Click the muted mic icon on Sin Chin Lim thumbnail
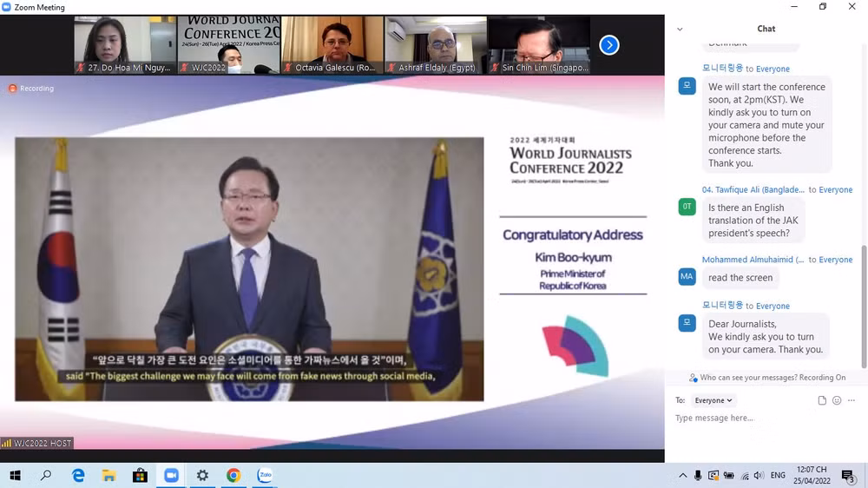Screen dimensions: 868x488 495,68
